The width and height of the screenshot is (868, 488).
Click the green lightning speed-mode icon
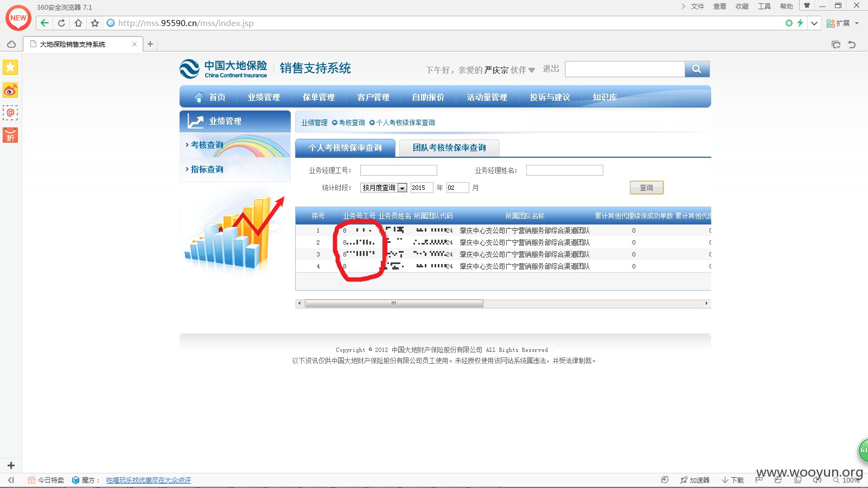pos(800,23)
